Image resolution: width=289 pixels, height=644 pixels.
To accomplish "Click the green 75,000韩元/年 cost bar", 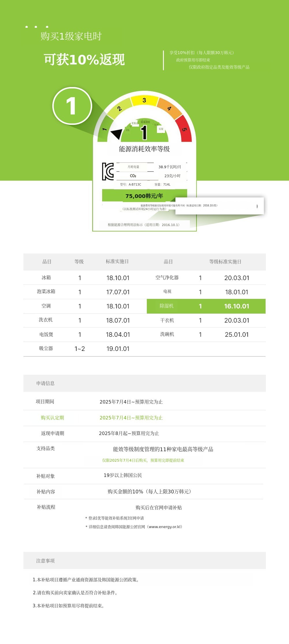I will [x=144, y=196].
